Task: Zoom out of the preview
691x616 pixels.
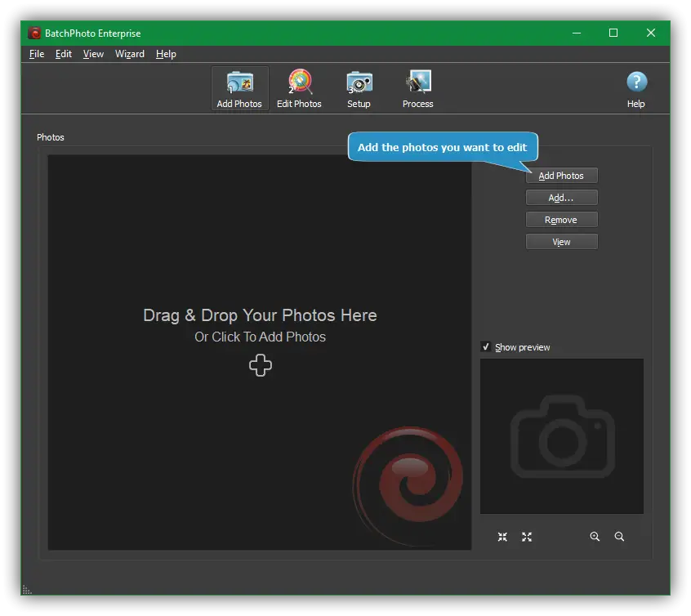Action: pos(619,537)
